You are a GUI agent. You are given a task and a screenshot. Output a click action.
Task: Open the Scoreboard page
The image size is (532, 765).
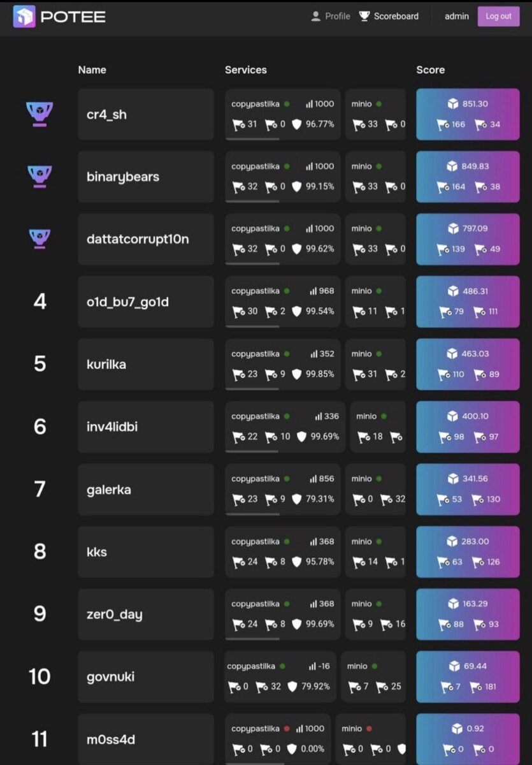coord(389,16)
